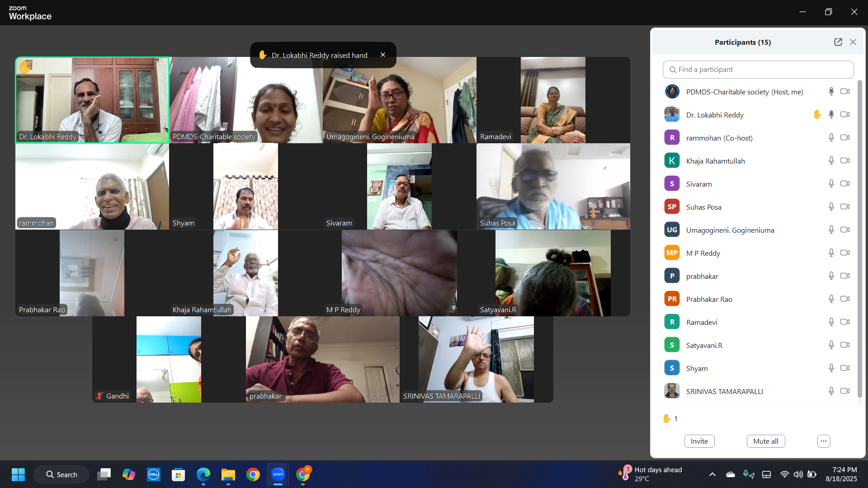
Task: Open File Explorer from taskbar
Action: point(228,474)
